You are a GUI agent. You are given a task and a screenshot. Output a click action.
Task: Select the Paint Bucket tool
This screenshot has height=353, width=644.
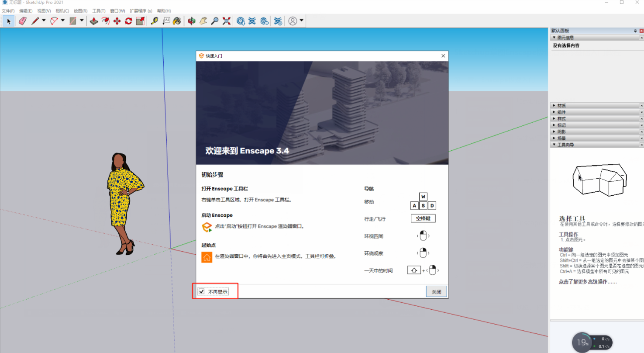tap(177, 21)
